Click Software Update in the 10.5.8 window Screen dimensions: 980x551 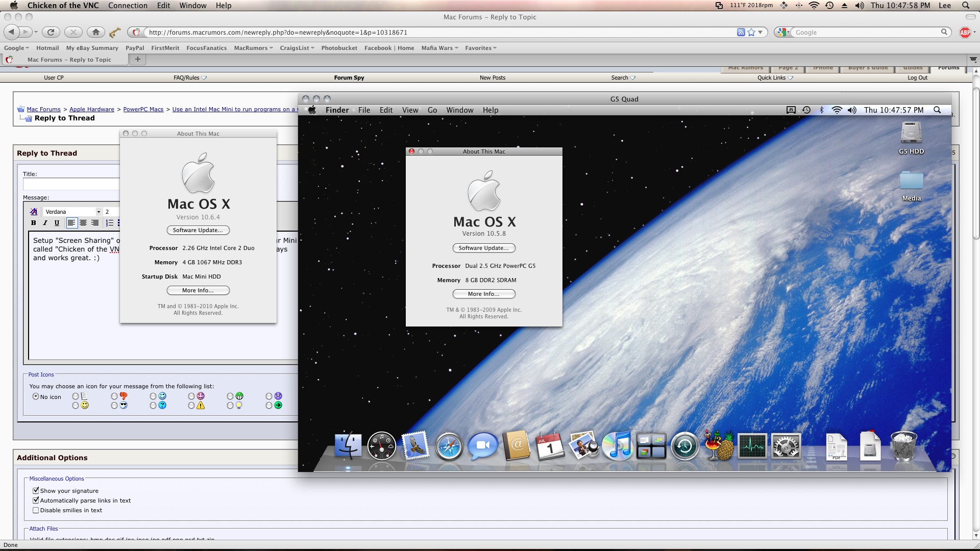[x=483, y=248]
